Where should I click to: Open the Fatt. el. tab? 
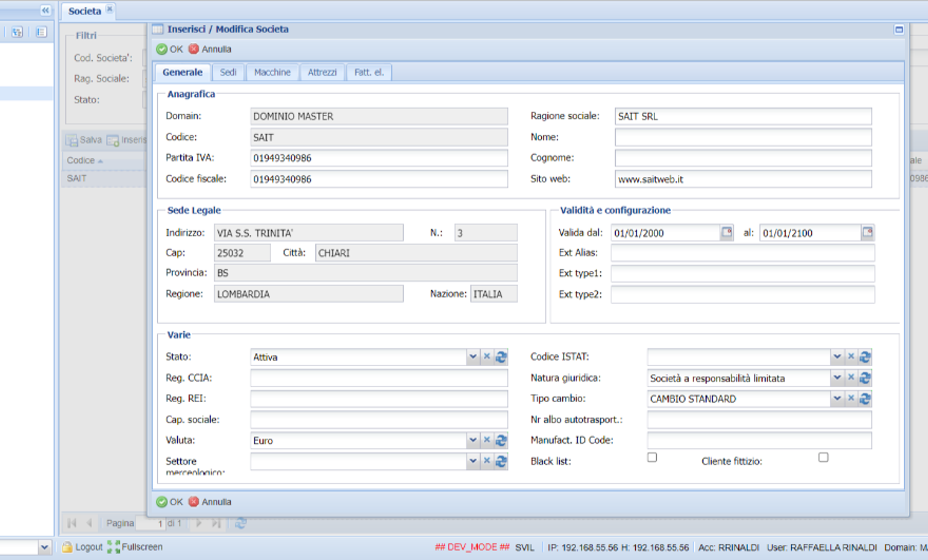pos(368,72)
